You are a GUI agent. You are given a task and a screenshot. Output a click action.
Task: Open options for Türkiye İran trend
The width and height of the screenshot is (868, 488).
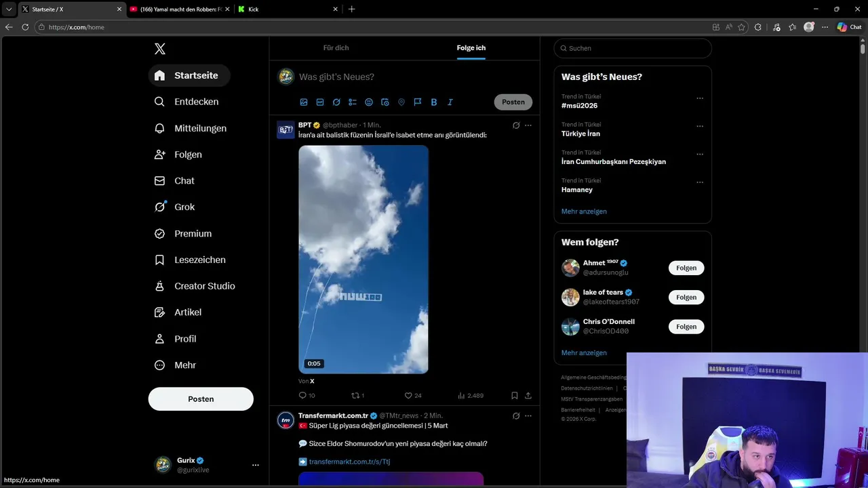[700, 126]
